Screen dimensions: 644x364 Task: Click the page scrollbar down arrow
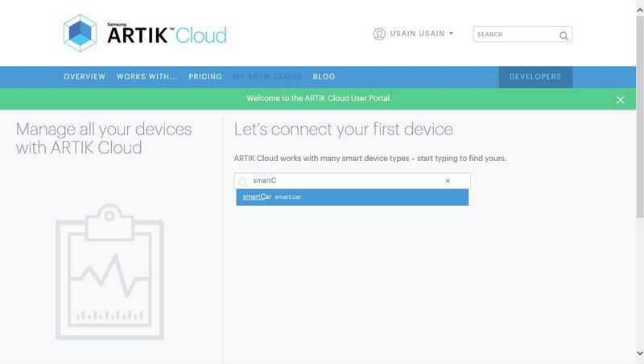[x=640, y=353]
